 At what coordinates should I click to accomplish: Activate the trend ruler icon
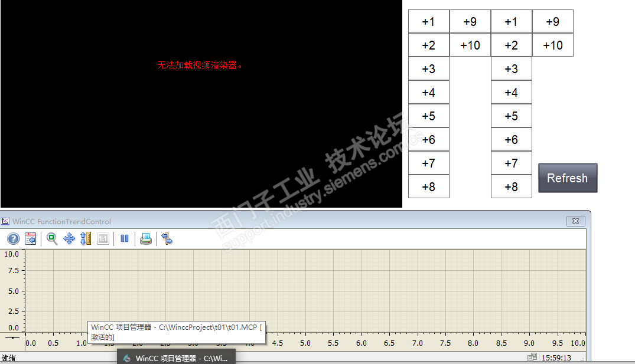(x=167, y=238)
